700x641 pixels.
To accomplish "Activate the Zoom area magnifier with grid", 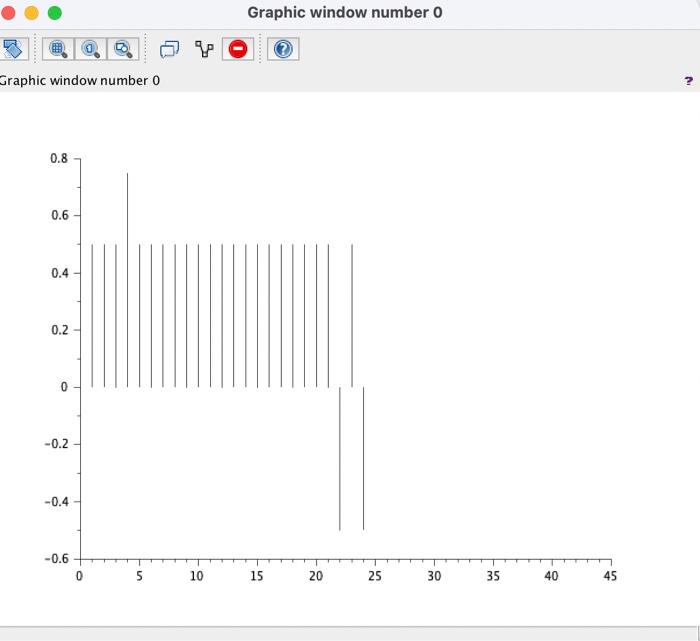I will 58,49.
